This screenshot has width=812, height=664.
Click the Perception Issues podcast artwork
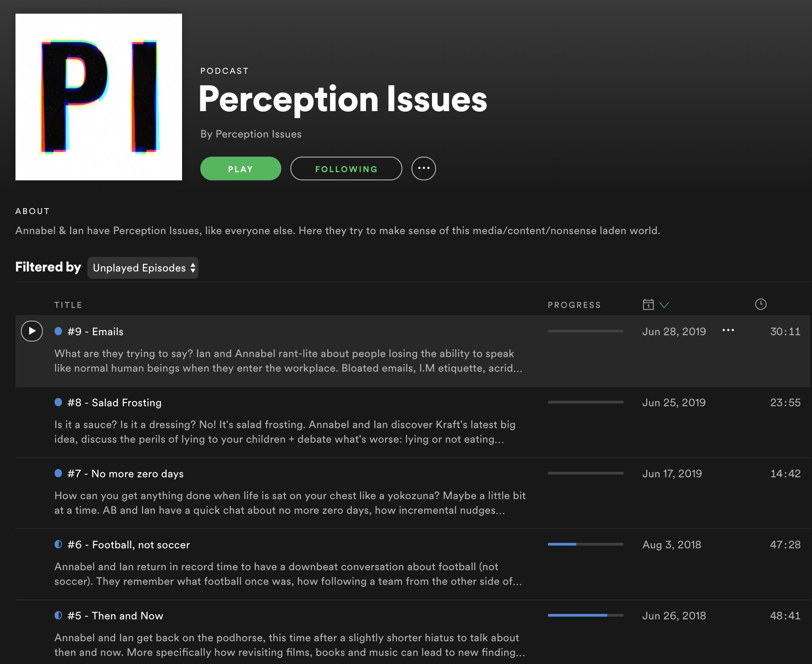point(98,97)
